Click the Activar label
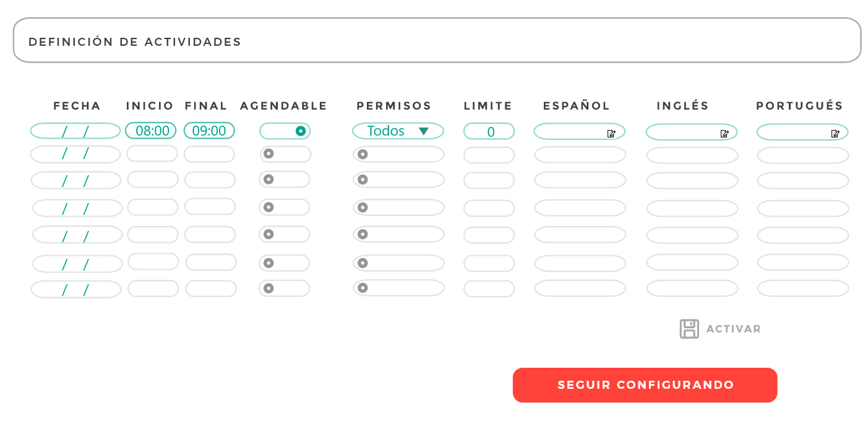This screenshot has width=868, height=421. [x=734, y=329]
